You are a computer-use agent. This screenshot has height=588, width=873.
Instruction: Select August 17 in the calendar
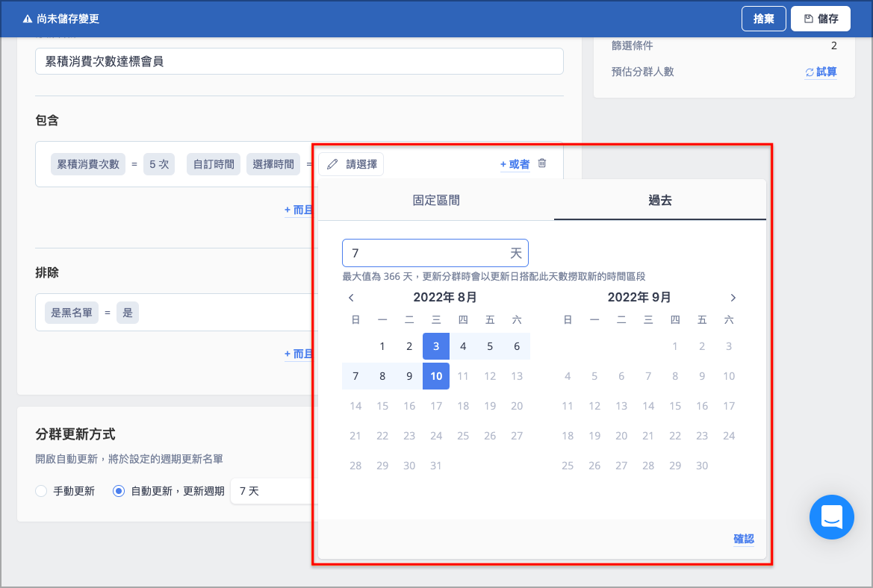click(436, 406)
